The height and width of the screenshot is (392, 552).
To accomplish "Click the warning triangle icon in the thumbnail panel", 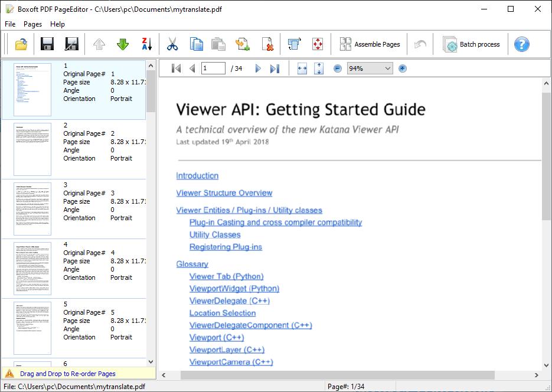I will click(9, 373).
